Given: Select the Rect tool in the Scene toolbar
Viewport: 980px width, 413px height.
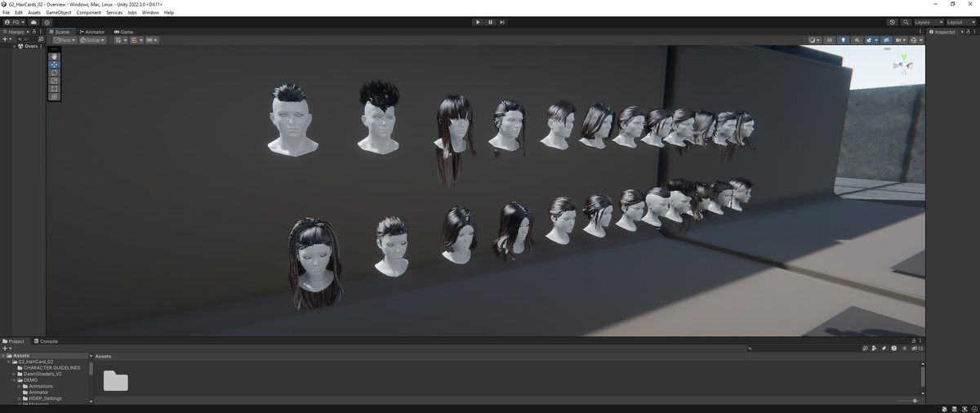Looking at the screenshot, I should [54, 89].
